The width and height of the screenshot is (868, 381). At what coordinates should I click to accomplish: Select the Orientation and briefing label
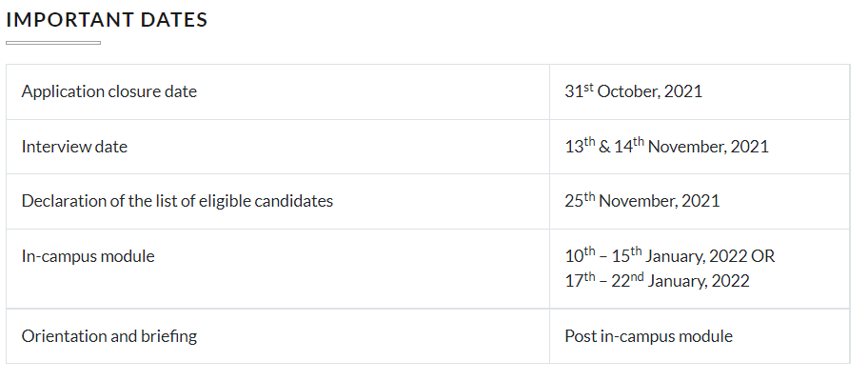[109, 336]
